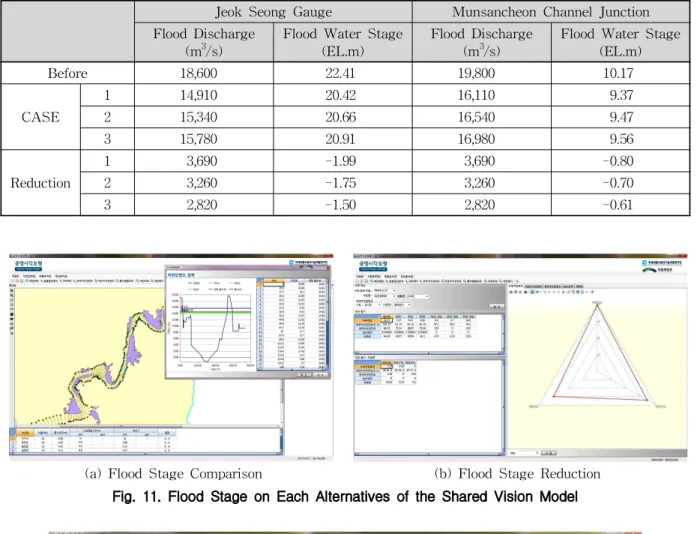Click the 'Fig. 11' figure title text

[345, 496]
